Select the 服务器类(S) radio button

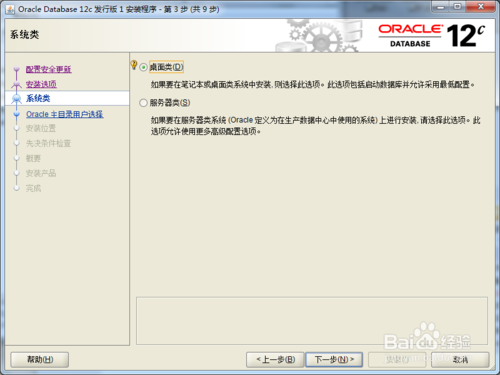[x=143, y=103]
